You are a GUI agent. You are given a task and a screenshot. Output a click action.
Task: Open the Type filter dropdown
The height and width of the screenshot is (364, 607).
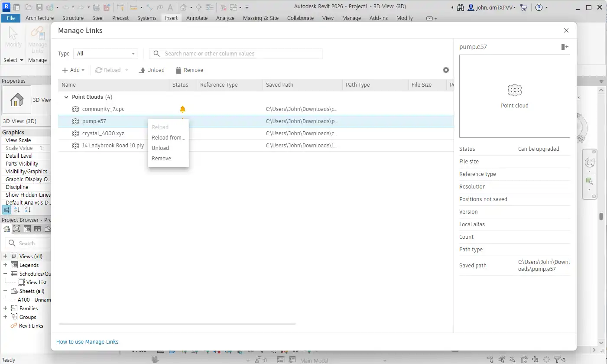[106, 54]
